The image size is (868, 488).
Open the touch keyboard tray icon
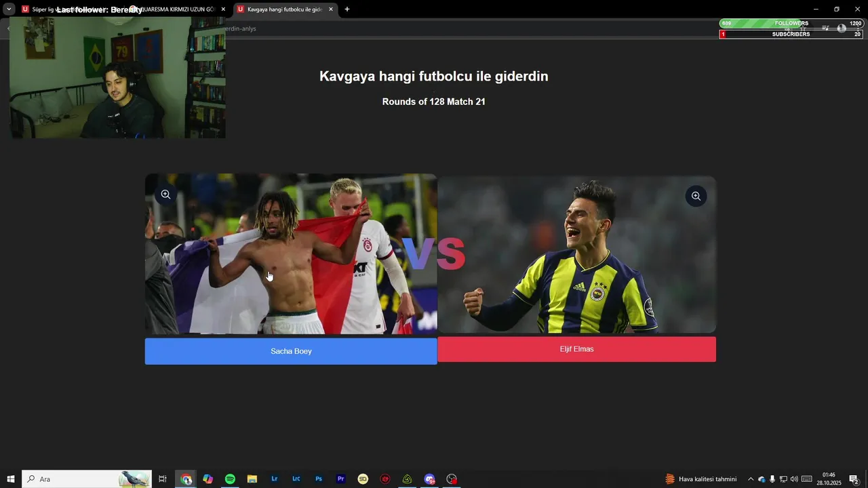point(807,479)
